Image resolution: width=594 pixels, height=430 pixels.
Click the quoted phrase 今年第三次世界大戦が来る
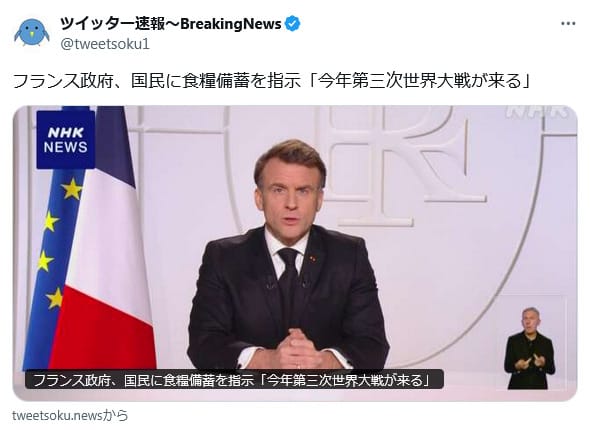pos(419,81)
